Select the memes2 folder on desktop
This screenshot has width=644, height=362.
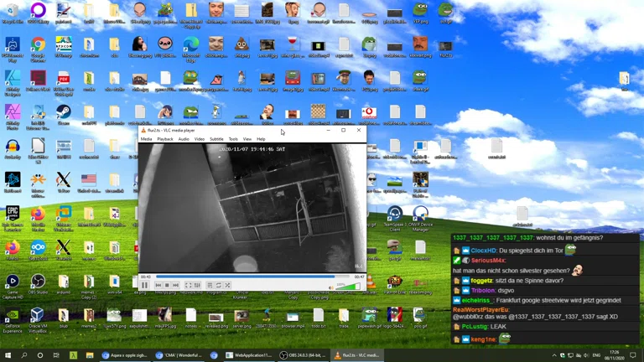point(89,318)
